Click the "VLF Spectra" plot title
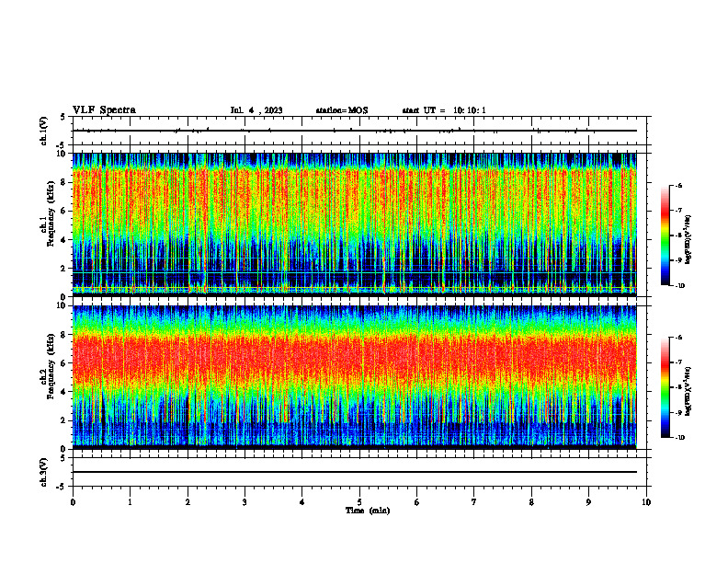This screenshot has height=563, width=728. click(104, 110)
